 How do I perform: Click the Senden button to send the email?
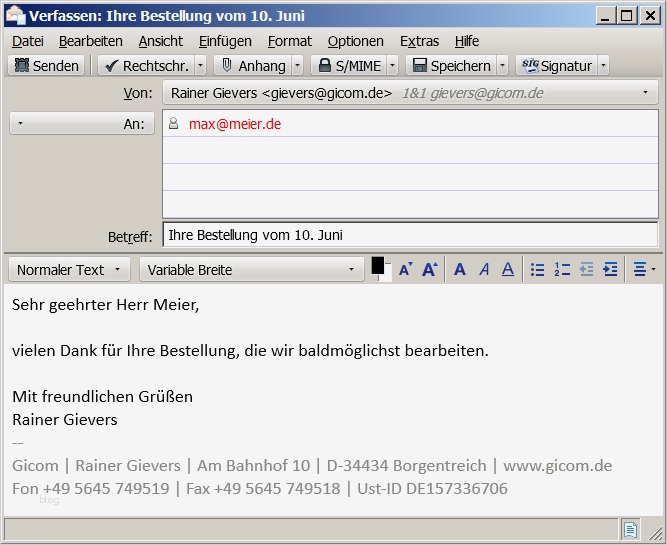46,66
